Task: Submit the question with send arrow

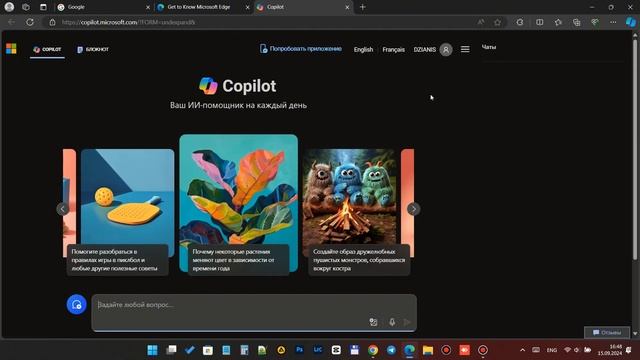Action: coord(407,322)
